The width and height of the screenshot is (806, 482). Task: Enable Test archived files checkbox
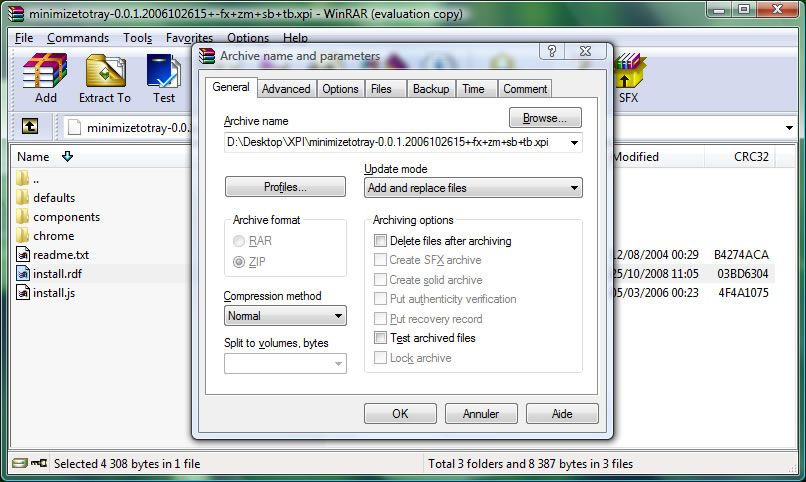pyautogui.click(x=380, y=338)
